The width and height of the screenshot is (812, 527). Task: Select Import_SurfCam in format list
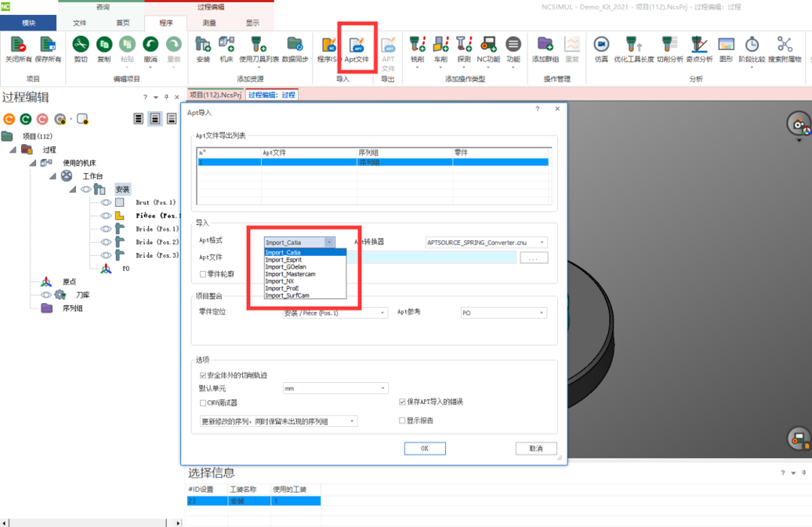(x=305, y=296)
